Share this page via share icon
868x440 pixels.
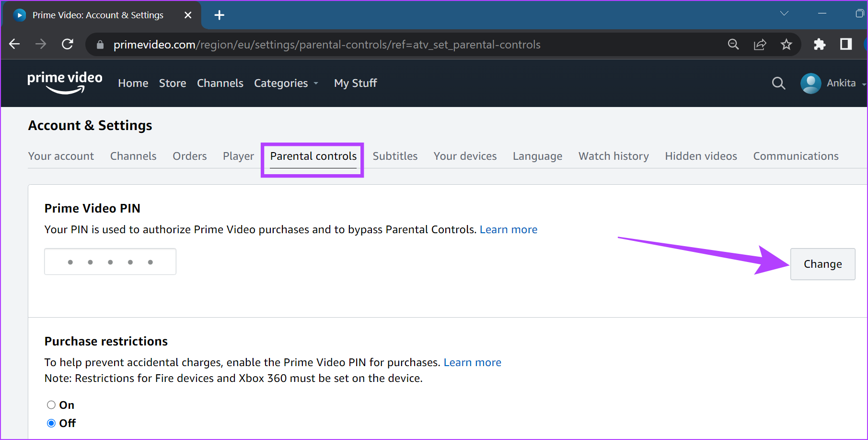point(760,45)
